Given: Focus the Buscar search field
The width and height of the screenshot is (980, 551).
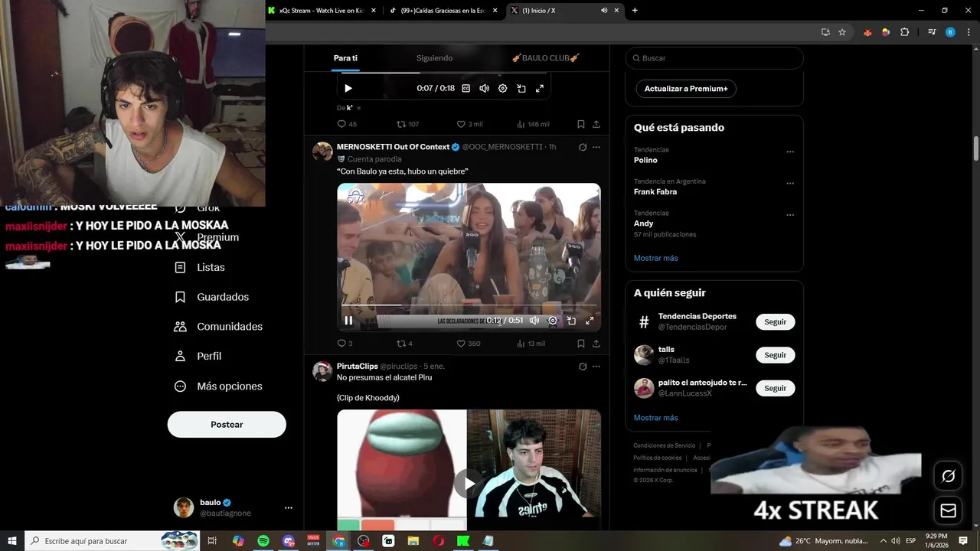Looking at the screenshot, I should pyautogui.click(x=714, y=58).
